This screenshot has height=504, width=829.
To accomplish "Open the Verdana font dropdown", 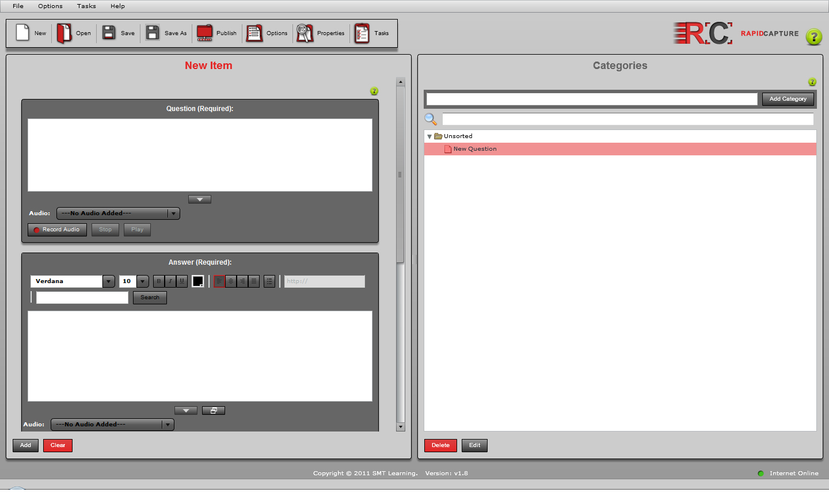I will [108, 281].
